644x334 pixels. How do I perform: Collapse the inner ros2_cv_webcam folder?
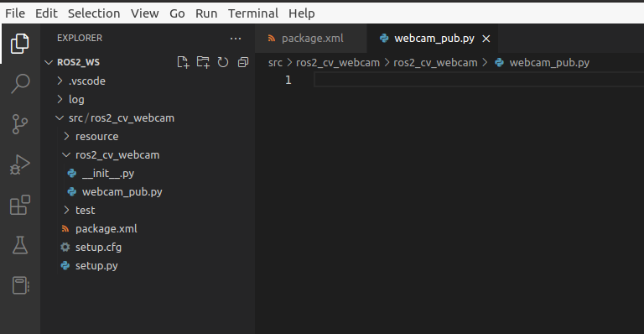coord(66,155)
